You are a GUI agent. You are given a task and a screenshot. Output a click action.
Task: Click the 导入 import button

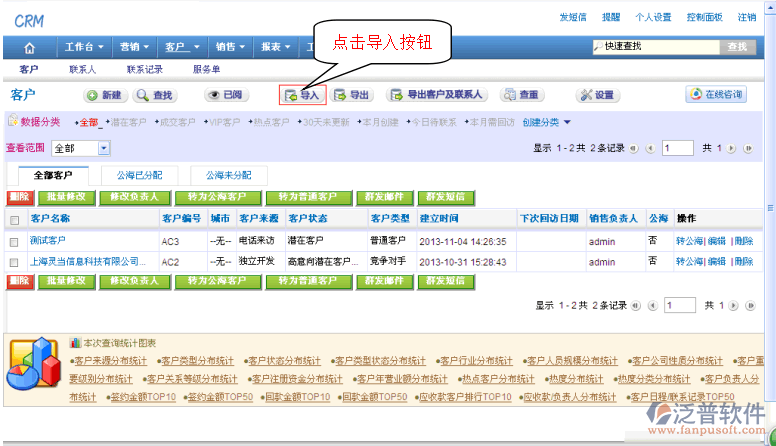tap(303, 95)
